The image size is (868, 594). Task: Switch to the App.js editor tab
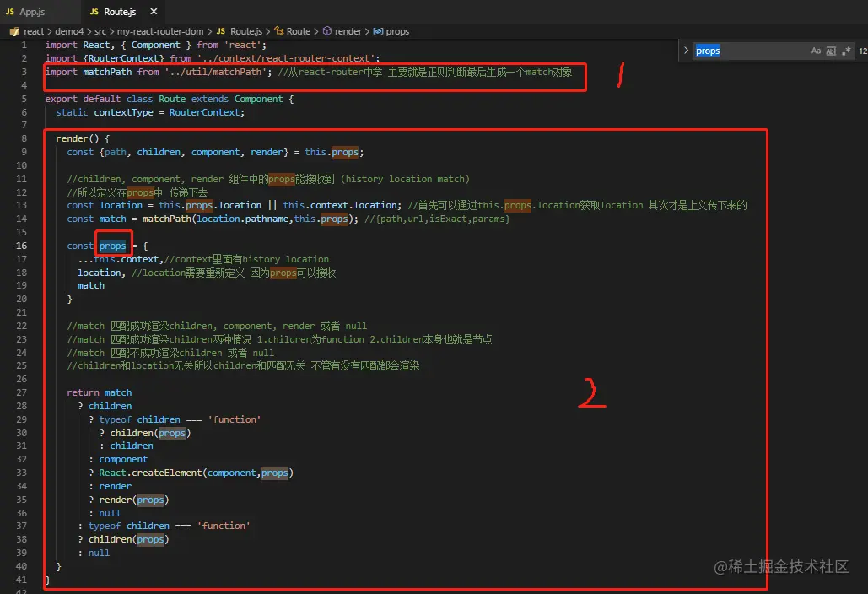[25, 12]
